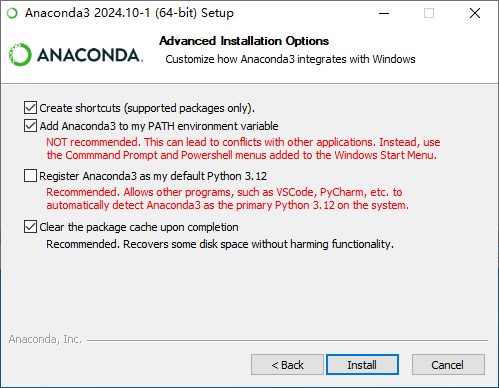Viewport: 499px width, 388px height.
Task: Enable Register Anaconda3 as default Python checkbox
Action: [30, 176]
